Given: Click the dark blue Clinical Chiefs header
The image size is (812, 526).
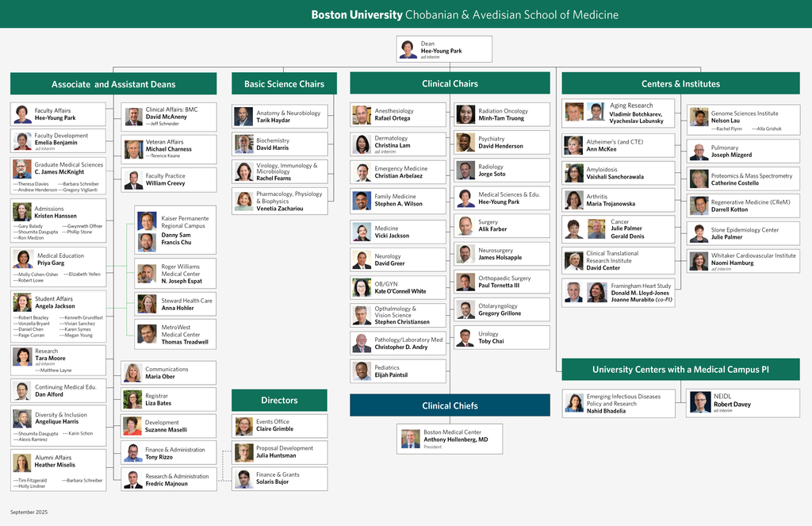Looking at the screenshot, I should point(450,405).
